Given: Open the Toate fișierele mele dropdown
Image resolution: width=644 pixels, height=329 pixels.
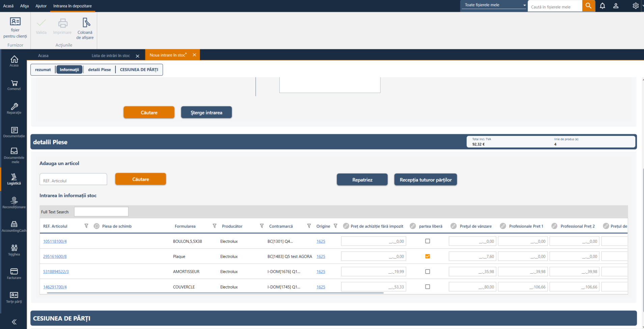Looking at the screenshot, I should coord(494,5).
